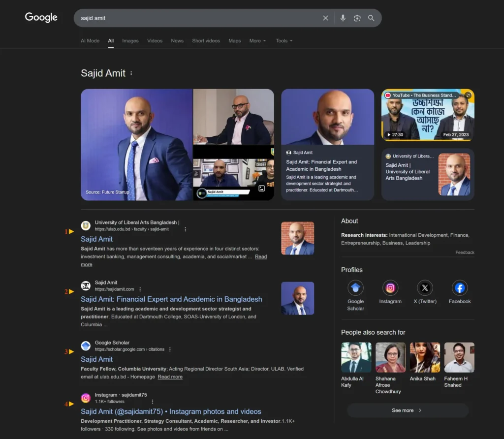Viewport: 504px width, 439px height.
Task: Open the Facebook profile icon
Action: [460, 288]
